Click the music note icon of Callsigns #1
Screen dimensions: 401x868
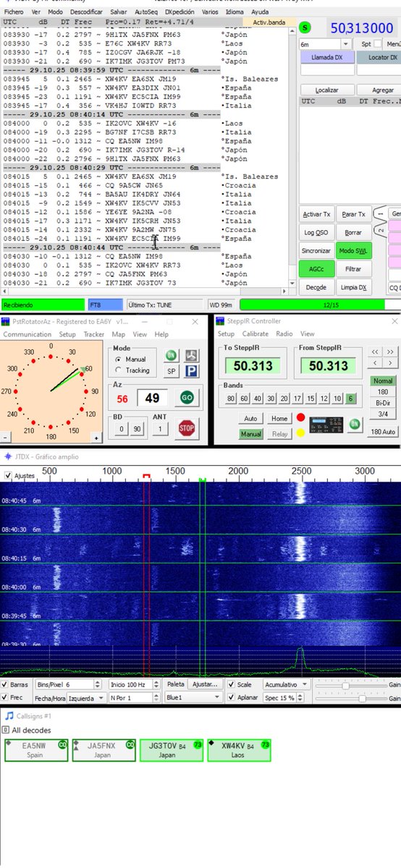tap(9, 715)
